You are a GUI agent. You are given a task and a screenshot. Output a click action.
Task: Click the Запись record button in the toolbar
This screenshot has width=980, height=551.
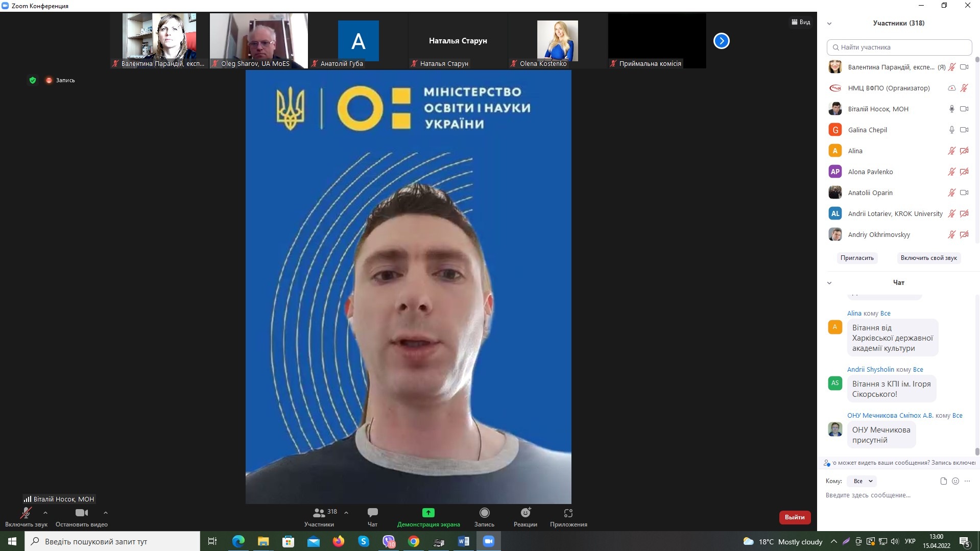click(484, 517)
